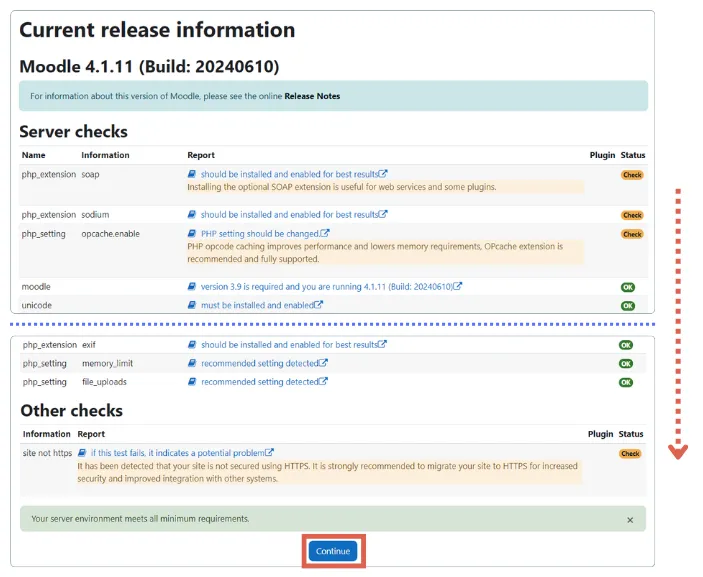This screenshot has height=577, width=703.
Task: Click the 'file_uploads' information cell
Action: point(104,382)
